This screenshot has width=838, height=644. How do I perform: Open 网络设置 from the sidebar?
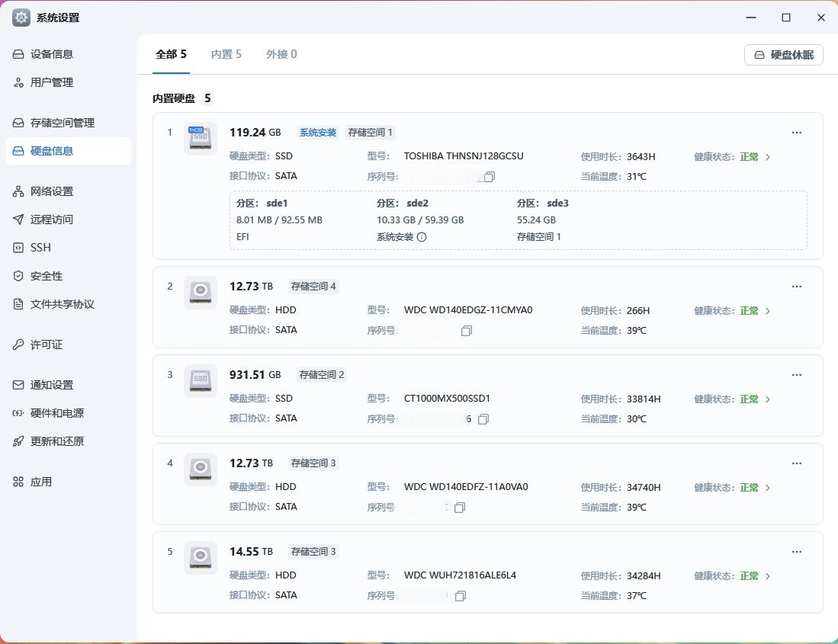pyautogui.click(x=52, y=191)
